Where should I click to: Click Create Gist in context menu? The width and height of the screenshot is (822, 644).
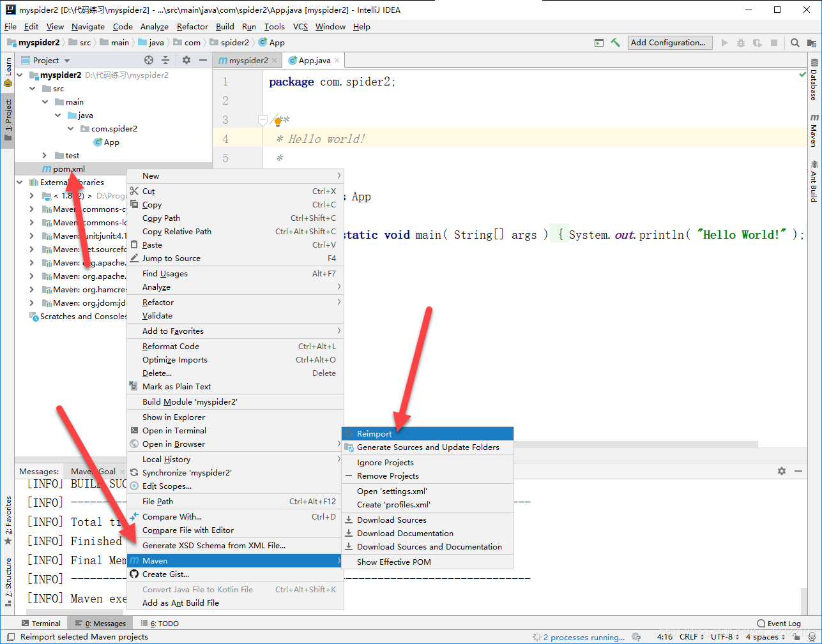pyautogui.click(x=235, y=574)
